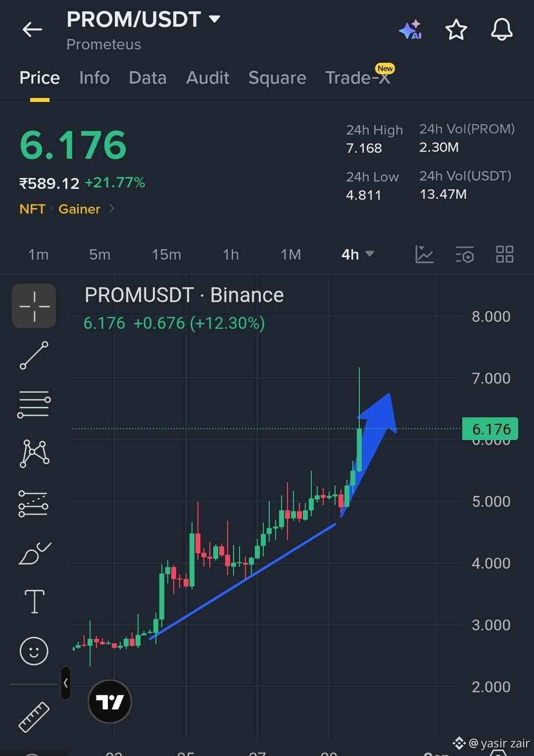Click the +0.676 (+12.30%) chart change
The height and width of the screenshot is (756, 534).
point(199,323)
